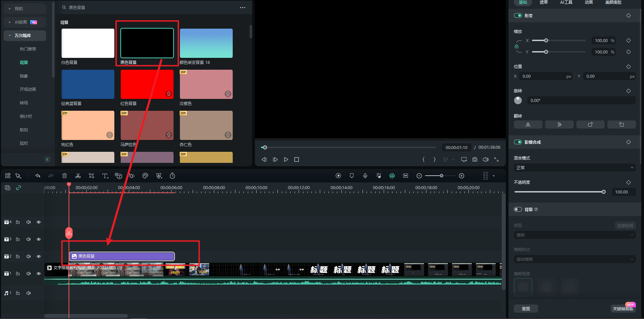Click the undo arrow in timeline toolbar
Screen dimensions: 644x319
click(38, 176)
